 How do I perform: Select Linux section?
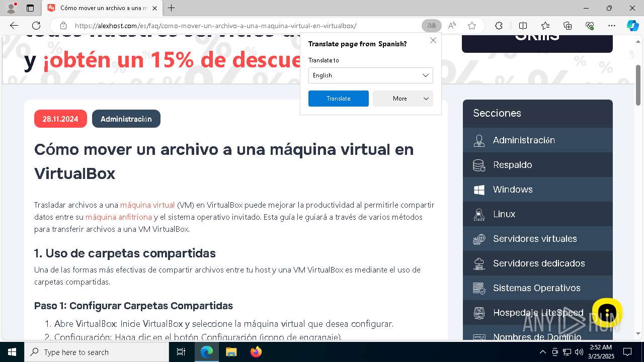(537, 214)
